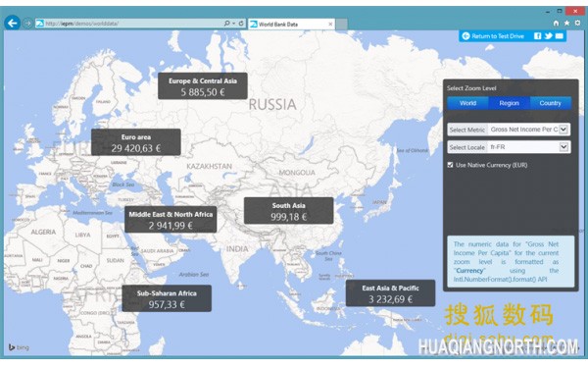
Task: Share via the Twitter bird icon
Action: 548,36
